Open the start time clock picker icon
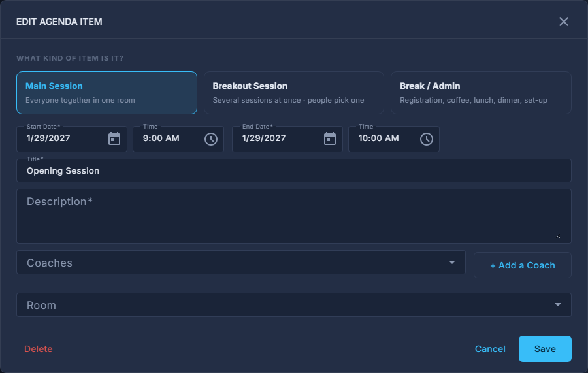Image resolution: width=588 pixels, height=373 pixels. [x=211, y=139]
